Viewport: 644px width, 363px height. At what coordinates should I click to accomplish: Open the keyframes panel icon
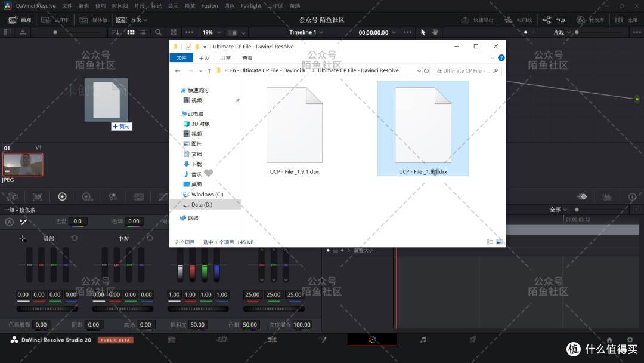pyautogui.click(x=582, y=196)
